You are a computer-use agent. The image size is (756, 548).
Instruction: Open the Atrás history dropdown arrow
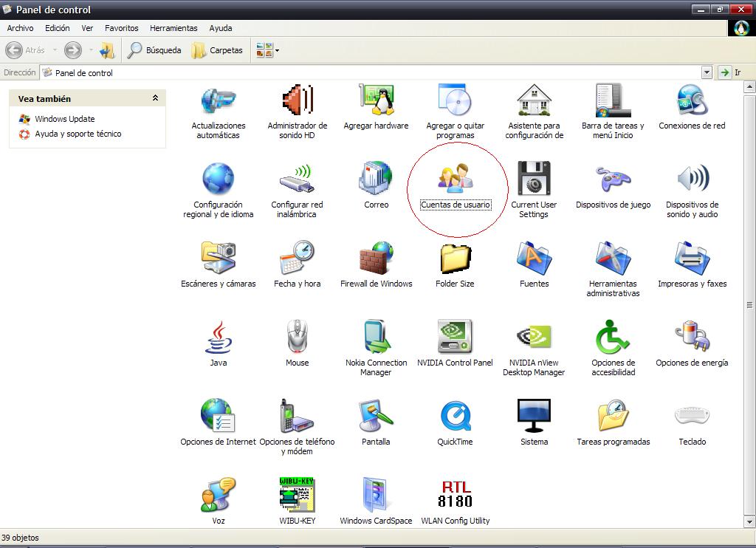click(55, 49)
